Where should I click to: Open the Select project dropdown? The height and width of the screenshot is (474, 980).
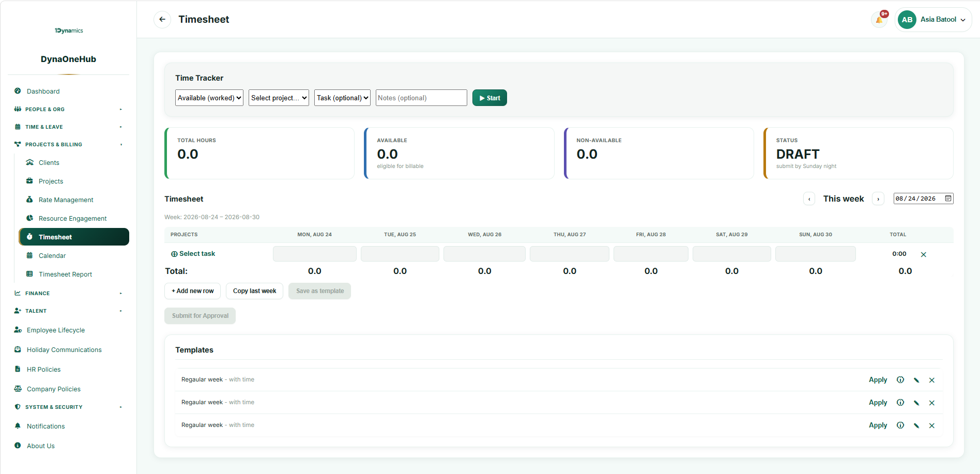279,98
